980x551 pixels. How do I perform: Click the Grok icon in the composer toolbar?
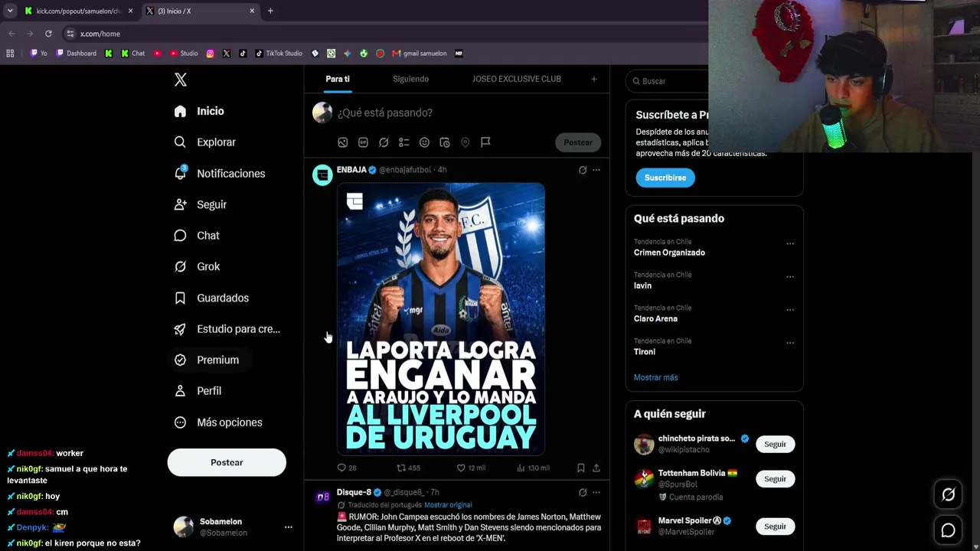point(384,142)
